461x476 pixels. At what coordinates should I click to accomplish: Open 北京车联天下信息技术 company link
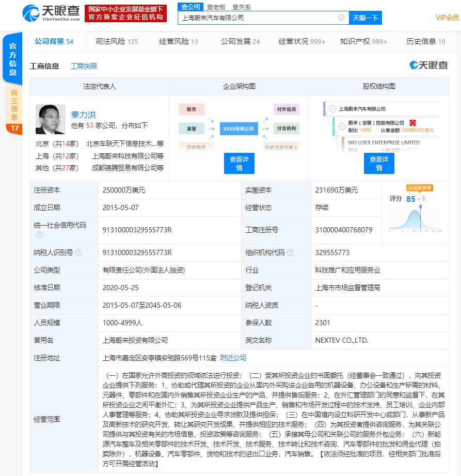coord(125,144)
